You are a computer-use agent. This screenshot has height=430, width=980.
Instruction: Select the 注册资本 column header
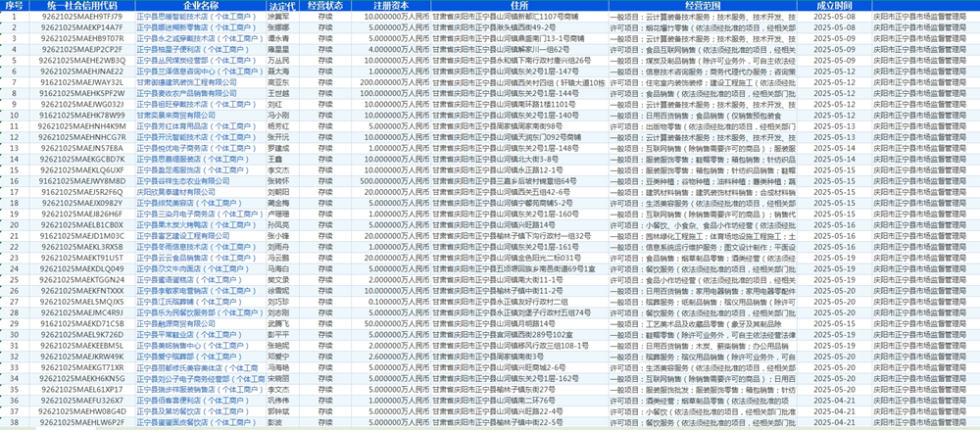(392, 6)
